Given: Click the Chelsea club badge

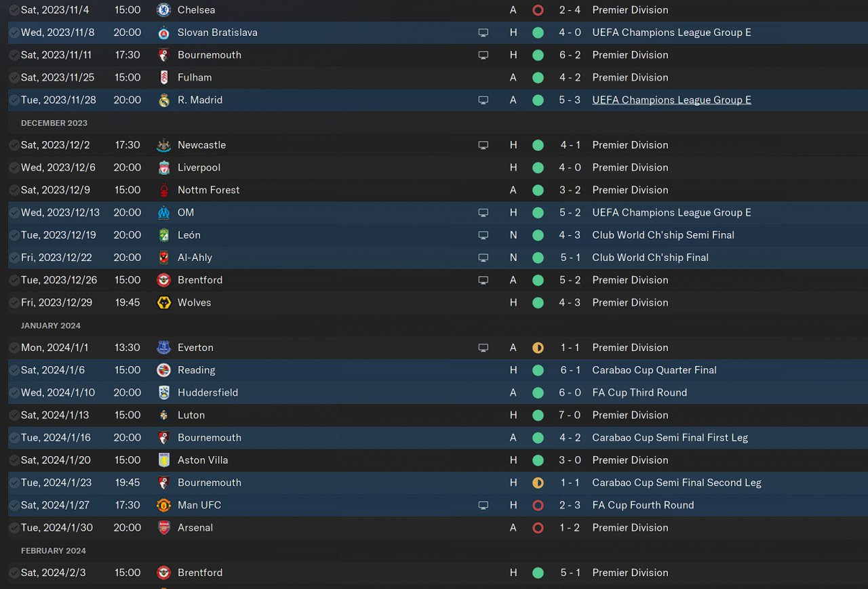Looking at the screenshot, I should point(163,10).
